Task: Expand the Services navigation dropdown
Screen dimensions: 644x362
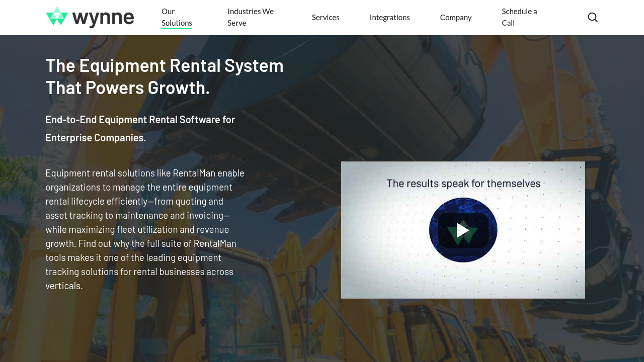Action: point(326,17)
